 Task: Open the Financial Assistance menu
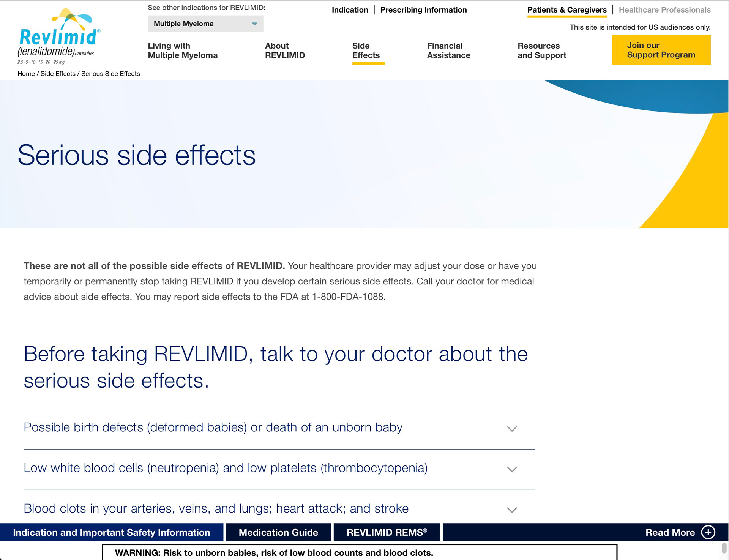click(448, 50)
